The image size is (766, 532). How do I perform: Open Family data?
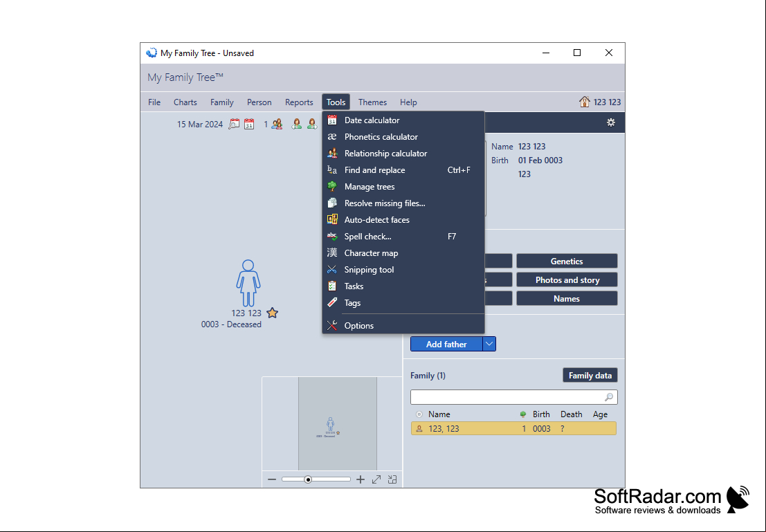coord(590,375)
